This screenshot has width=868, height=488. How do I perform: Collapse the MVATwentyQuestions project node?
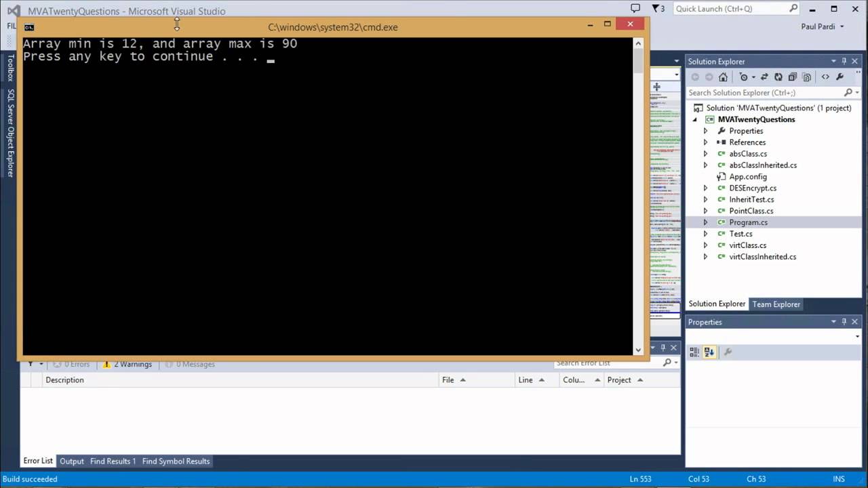coord(694,119)
